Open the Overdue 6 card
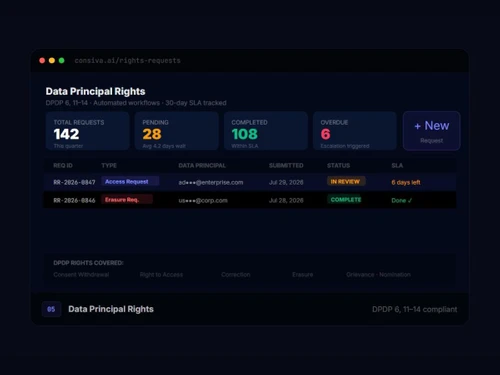The width and height of the screenshot is (500, 375). pyautogui.click(x=355, y=131)
